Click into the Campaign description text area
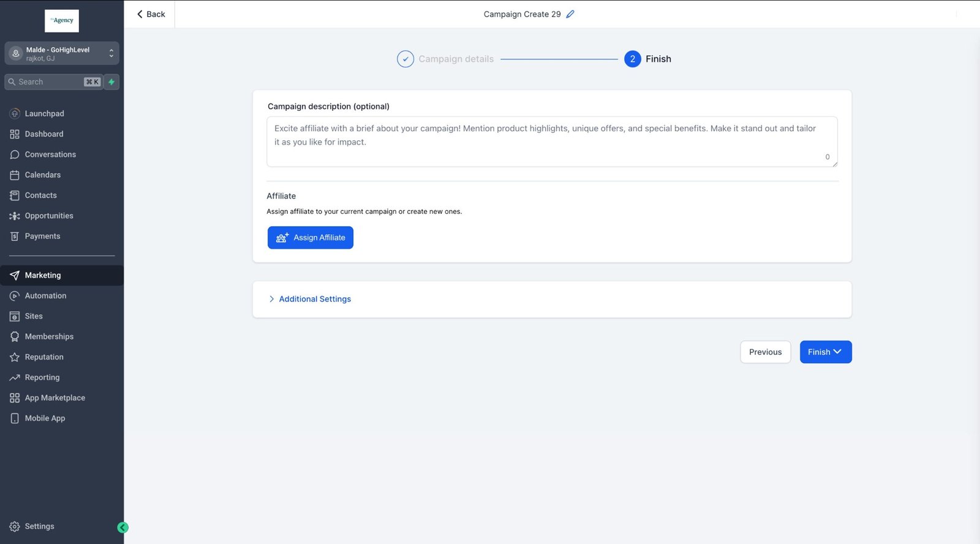Viewport: 980px width, 544px height. click(551, 142)
